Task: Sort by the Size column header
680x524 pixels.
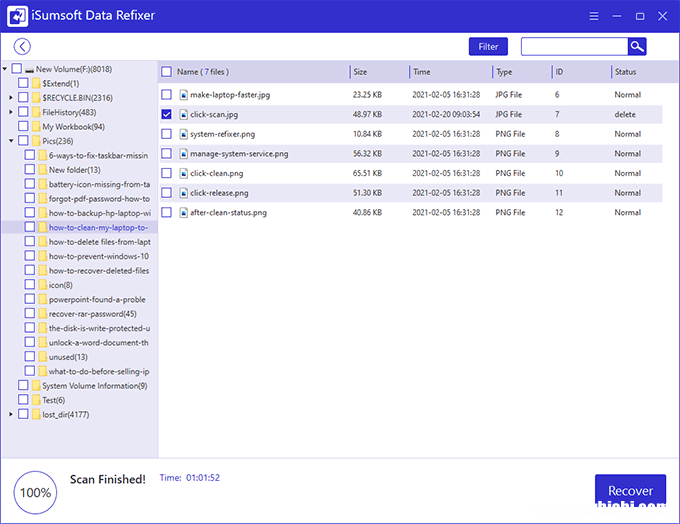Action: [360, 72]
